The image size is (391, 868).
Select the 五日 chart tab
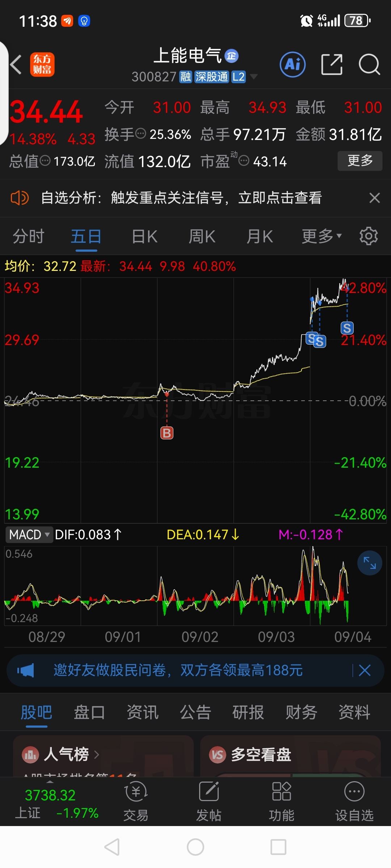(86, 237)
